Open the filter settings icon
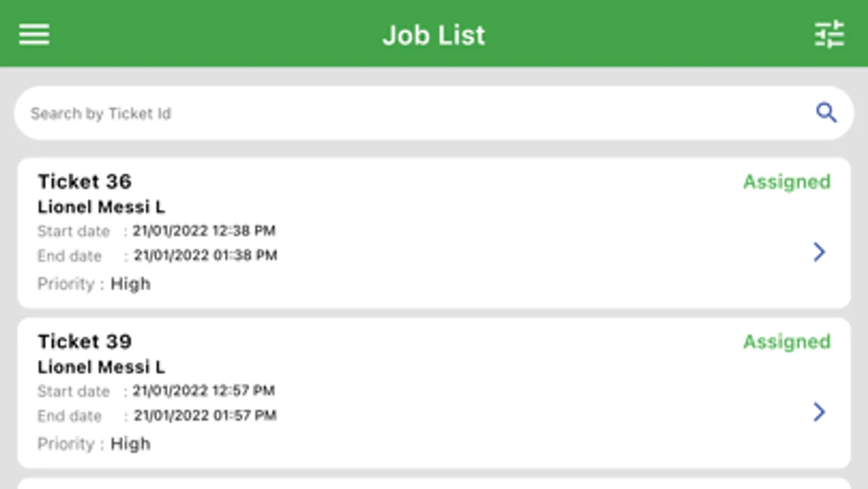Screen dimensions: 868x489 [829, 34]
